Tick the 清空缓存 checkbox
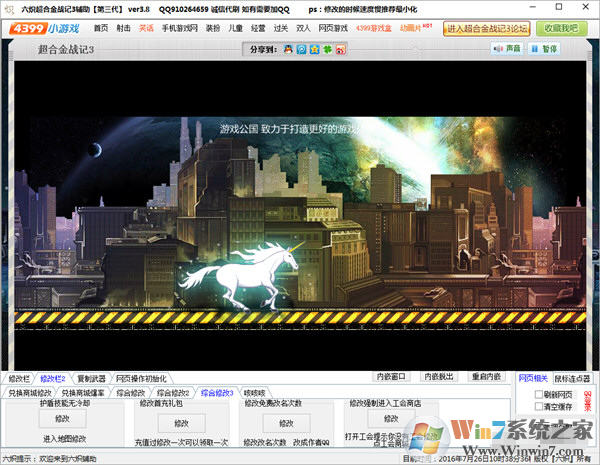Image resolution: width=600 pixels, height=465 pixels. coord(537,406)
